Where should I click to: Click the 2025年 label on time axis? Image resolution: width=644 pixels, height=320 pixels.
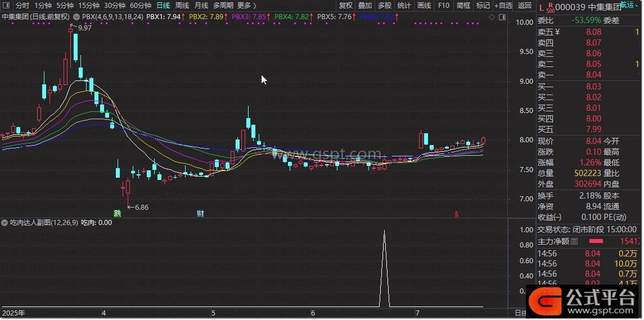click(14, 313)
